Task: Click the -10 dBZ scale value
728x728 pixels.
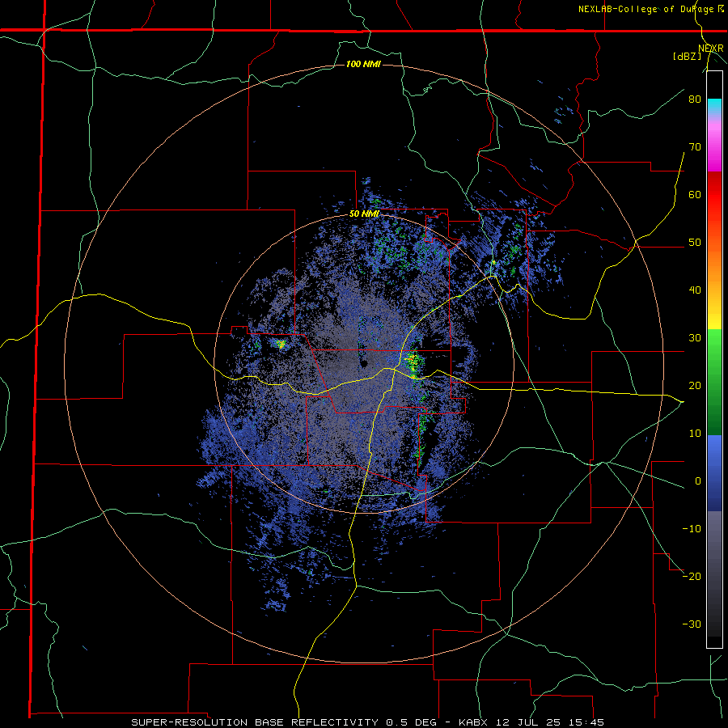Action: click(692, 529)
